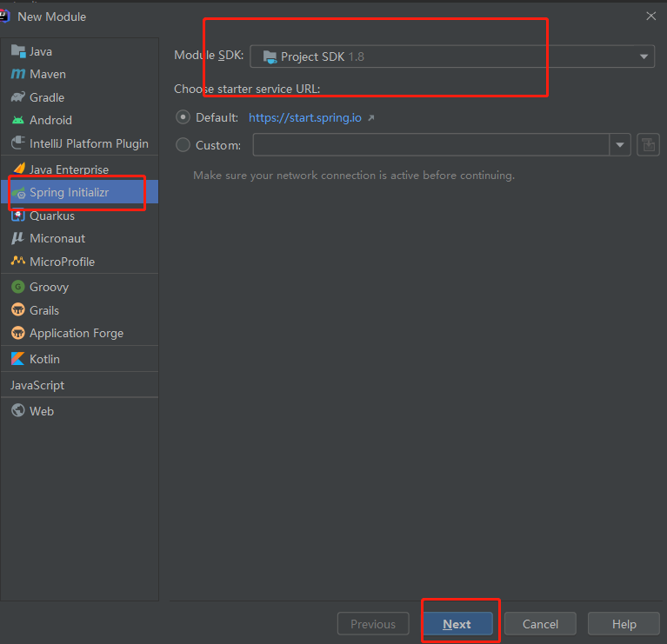Select the Application Forge entry text
Image resolution: width=667 pixels, height=644 pixels.
[x=77, y=333]
